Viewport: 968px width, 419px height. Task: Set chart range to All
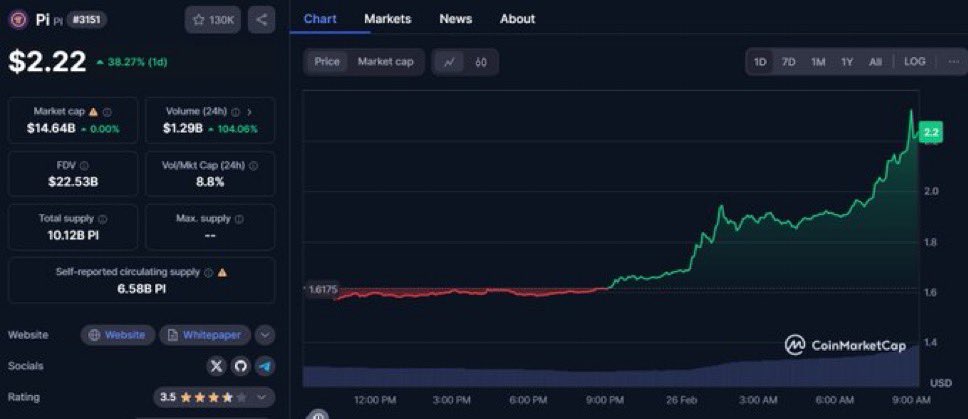click(875, 62)
